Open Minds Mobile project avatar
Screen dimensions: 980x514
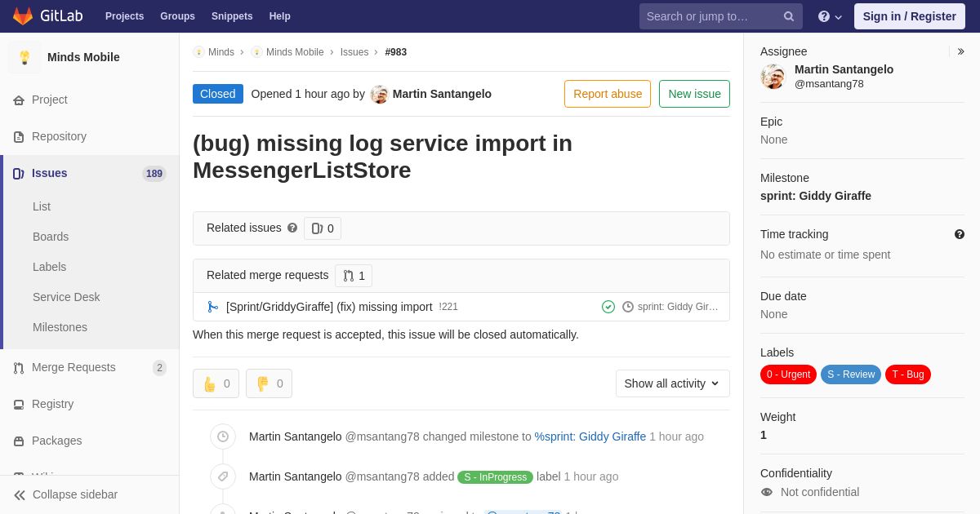24,57
